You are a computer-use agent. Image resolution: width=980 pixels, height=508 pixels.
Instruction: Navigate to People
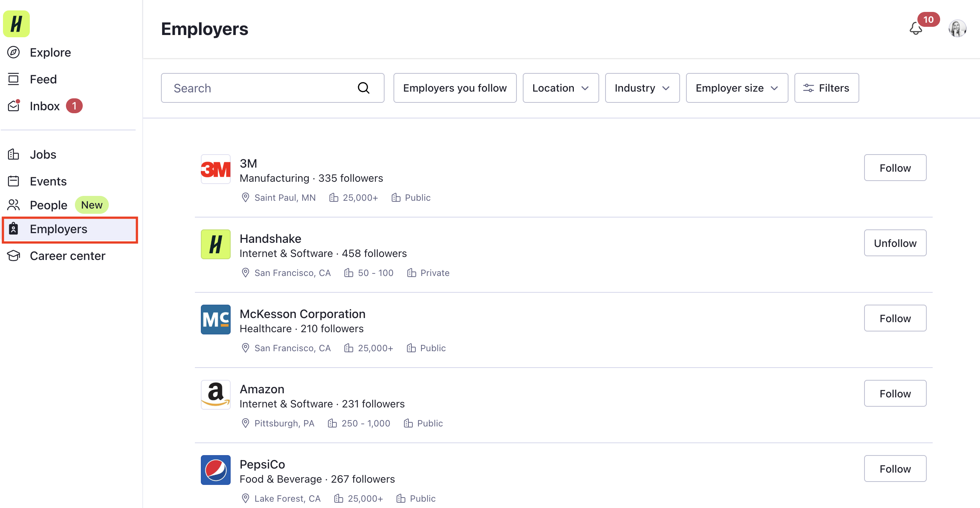[48, 205]
